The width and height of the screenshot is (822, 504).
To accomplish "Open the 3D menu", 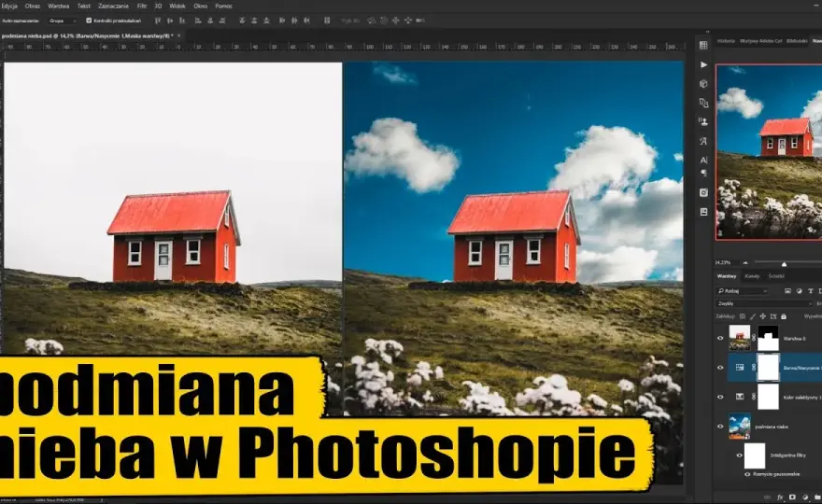I will [158, 7].
